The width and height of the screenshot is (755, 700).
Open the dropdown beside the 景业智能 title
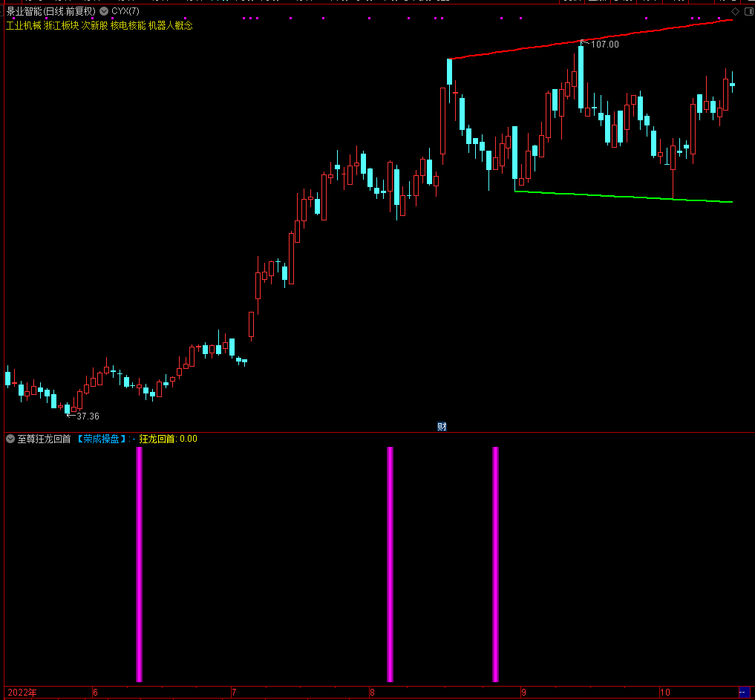point(103,11)
